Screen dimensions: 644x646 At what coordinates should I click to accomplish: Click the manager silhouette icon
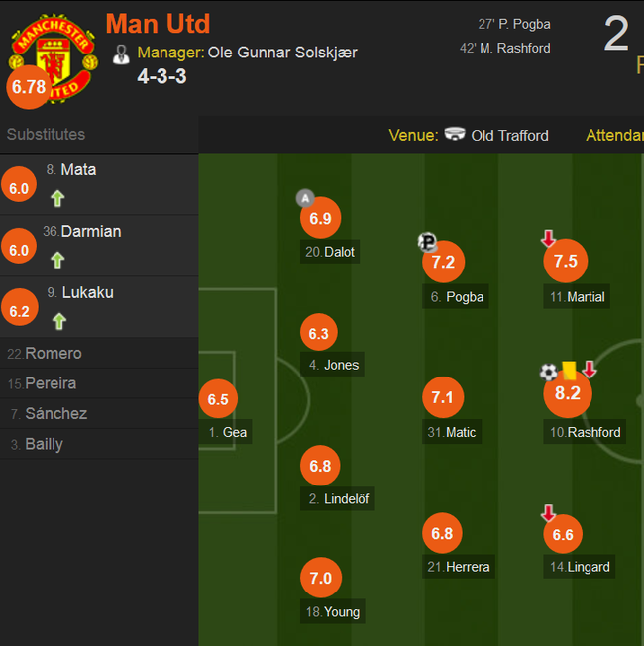tap(121, 54)
